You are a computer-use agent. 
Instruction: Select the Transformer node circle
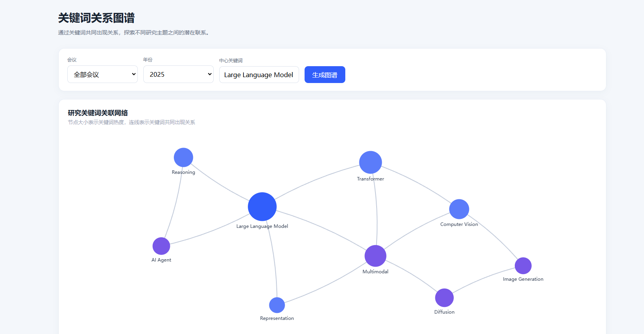click(x=370, y=162)
